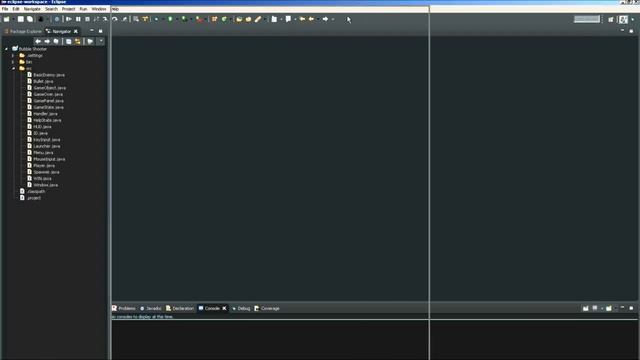
Task: Click the pencil Search toolbar icon
Action: [x=258, y=19]
